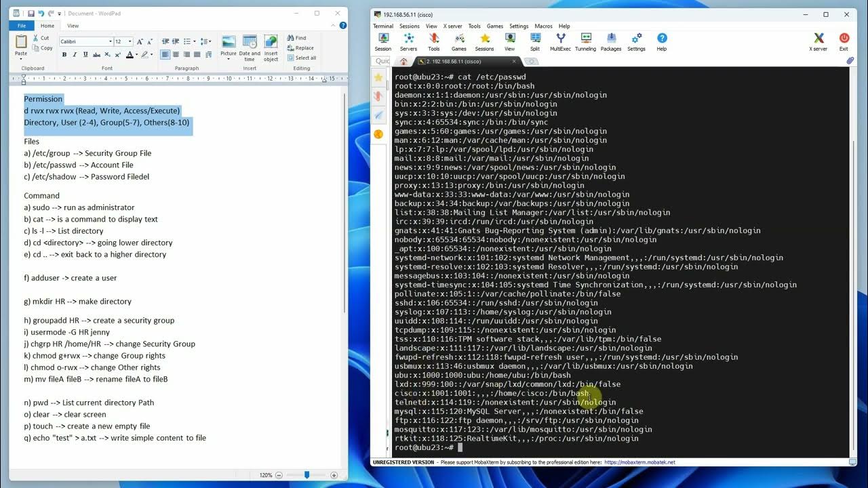
Task: Grow font size in WordPad
Action: (x=140, y=41)
